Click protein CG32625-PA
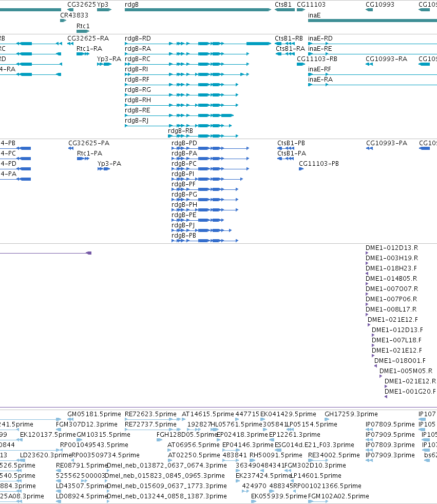 (89, 143)
